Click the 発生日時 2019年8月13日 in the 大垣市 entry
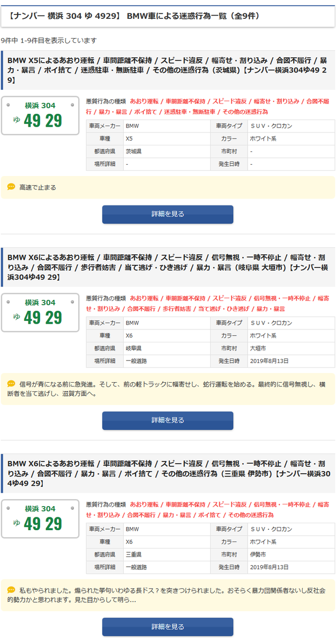The image size is (336, 644). click(269, 361)
